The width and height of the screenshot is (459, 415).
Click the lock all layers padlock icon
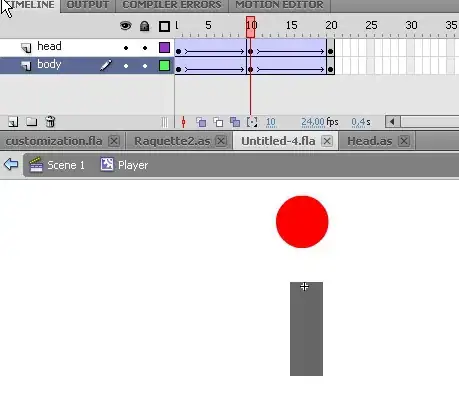[x=144, y=26]
